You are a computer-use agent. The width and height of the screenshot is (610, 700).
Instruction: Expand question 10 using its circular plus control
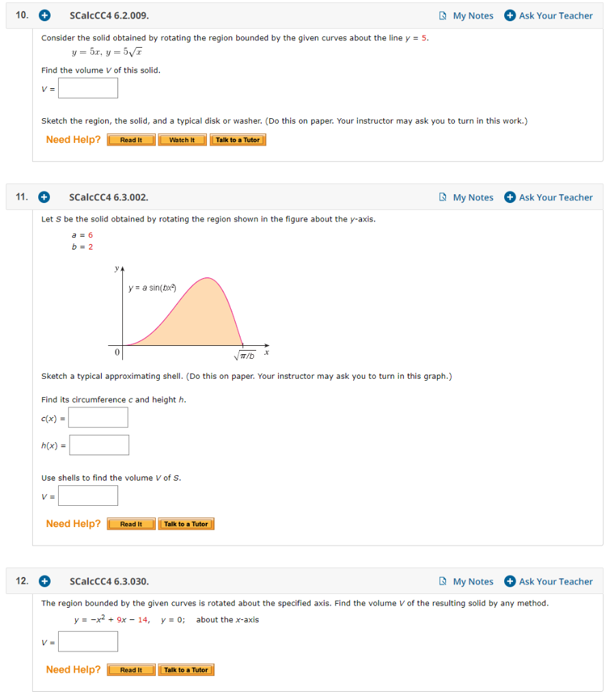44,15
